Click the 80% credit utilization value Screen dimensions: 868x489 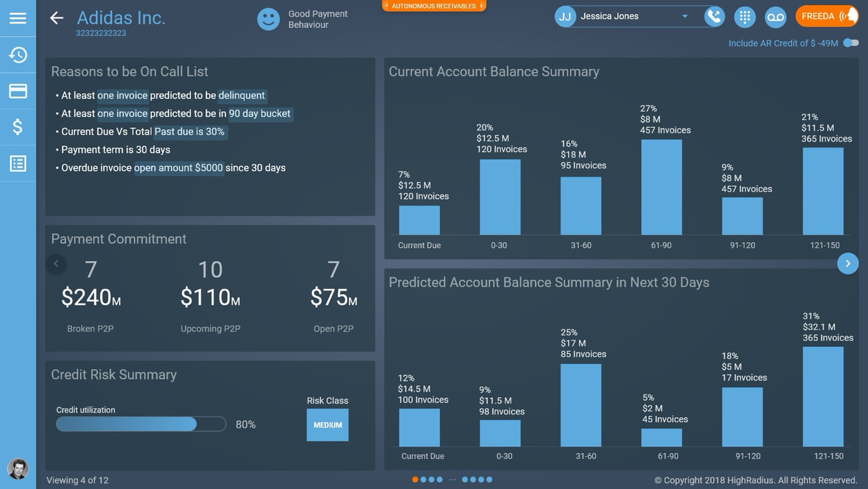point(246,424)
